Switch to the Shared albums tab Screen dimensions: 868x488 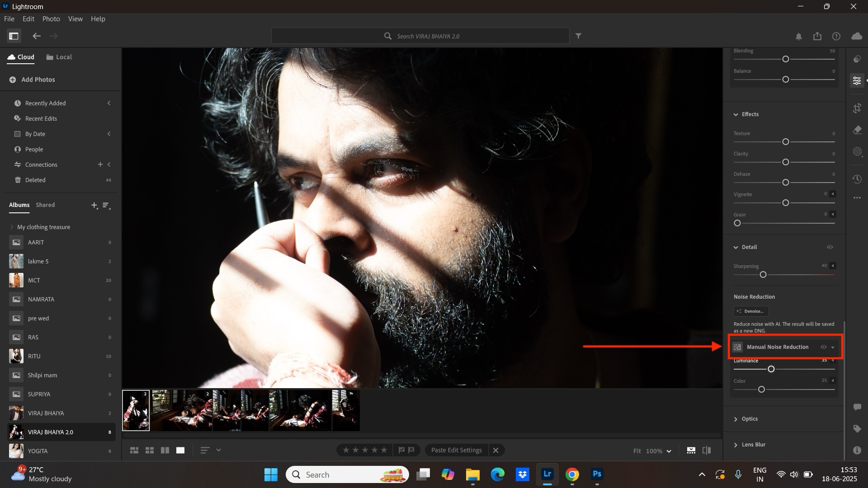(45, 205)
